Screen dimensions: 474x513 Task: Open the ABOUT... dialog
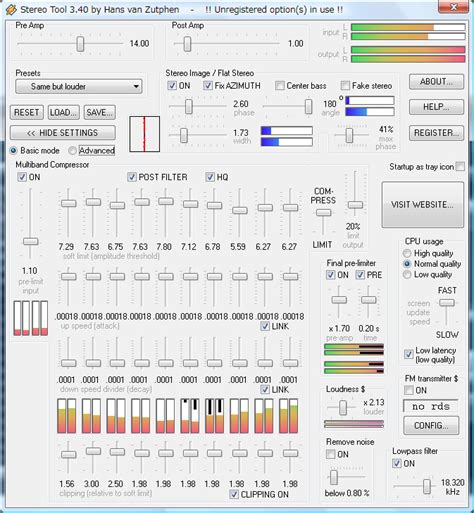[436, 82]
